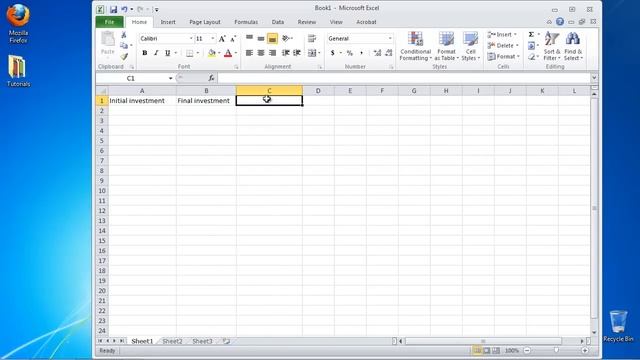This screenshot has width=640, height=360.
Task: Click the Wrap Text icon
Action: pos(312,38)
